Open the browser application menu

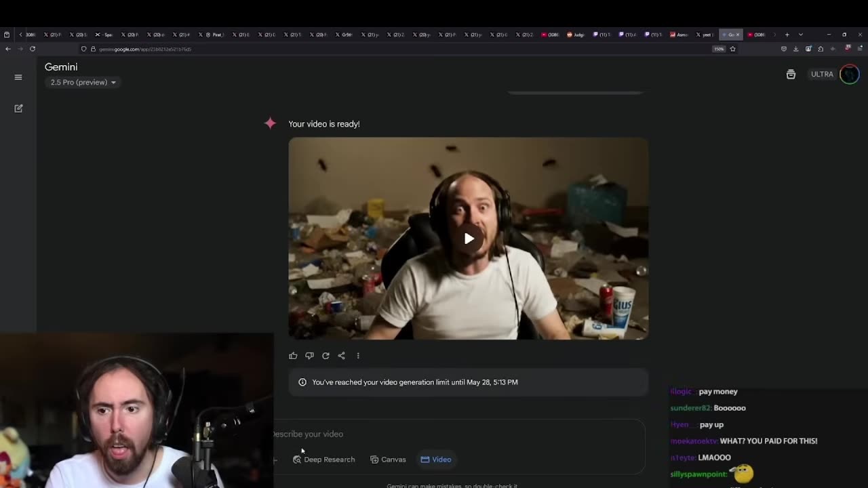859,49
